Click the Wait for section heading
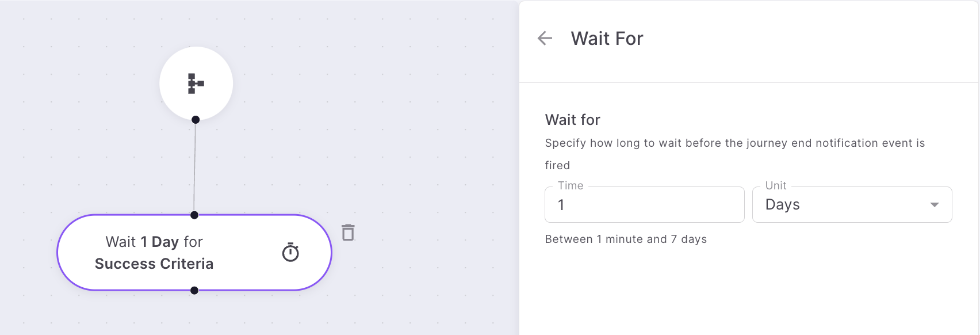This screenshot has height=335, width=980. (572, 120)
